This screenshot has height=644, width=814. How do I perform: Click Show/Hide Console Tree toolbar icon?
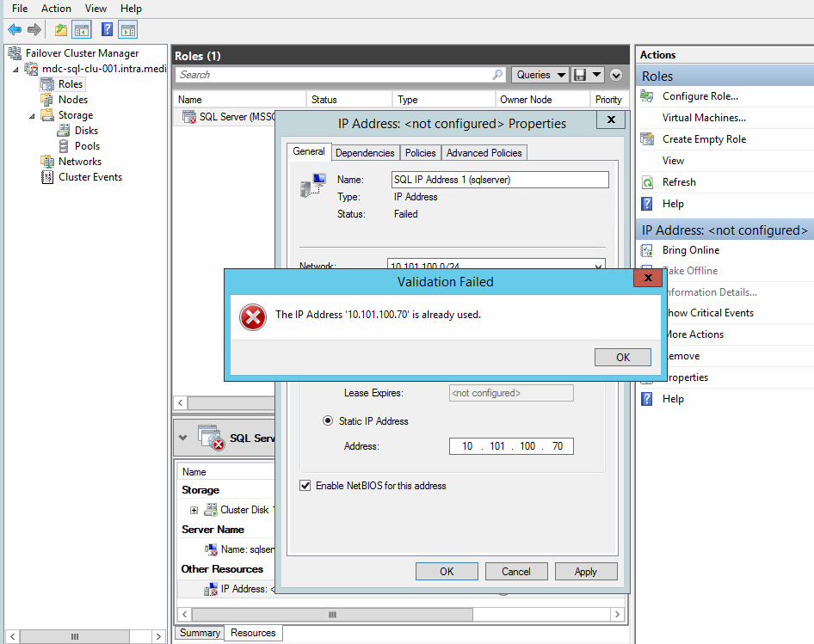coord(82,30)
